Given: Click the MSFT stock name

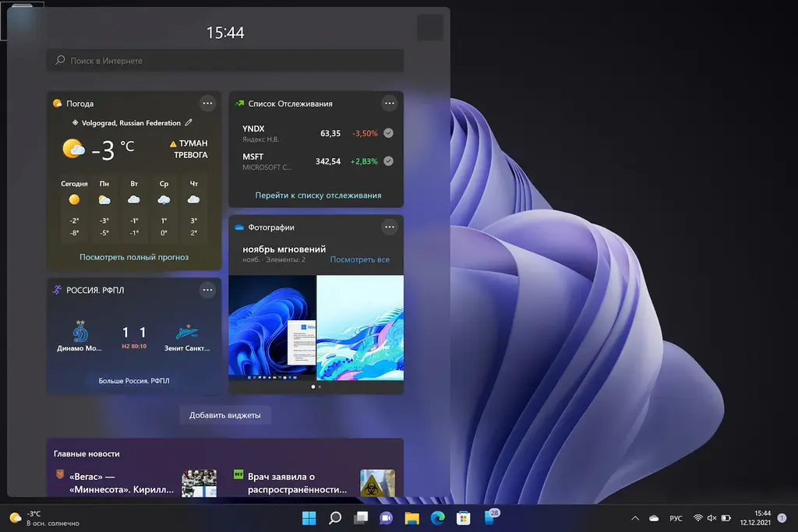Looking at the screenshot, I should [253, 157].
